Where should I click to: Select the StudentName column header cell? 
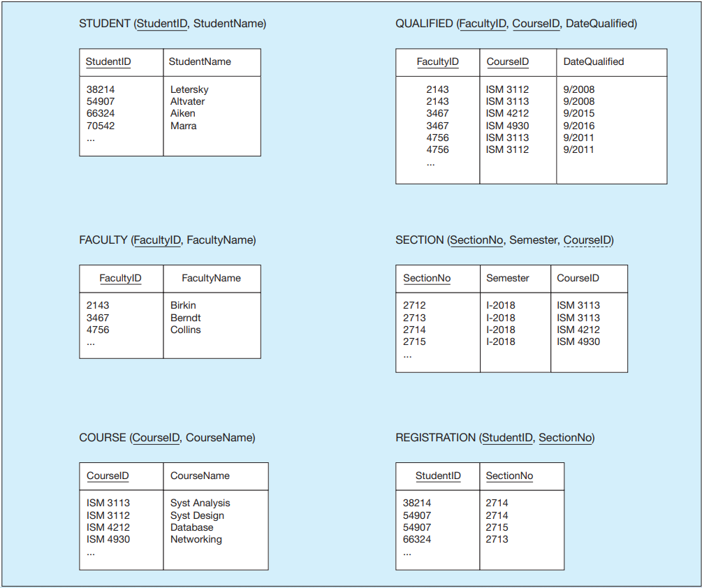click(212, 62)
